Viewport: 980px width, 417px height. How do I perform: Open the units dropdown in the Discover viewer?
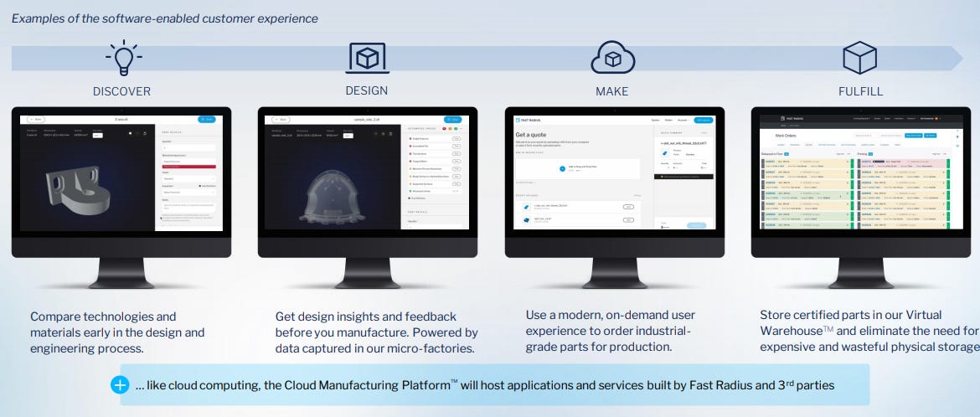(x=97, y=135)
